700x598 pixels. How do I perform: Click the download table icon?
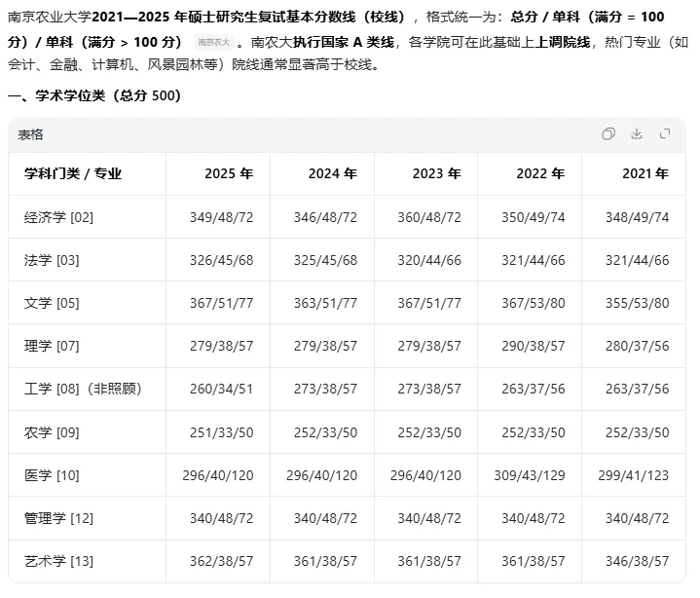[x=637, y=133]
